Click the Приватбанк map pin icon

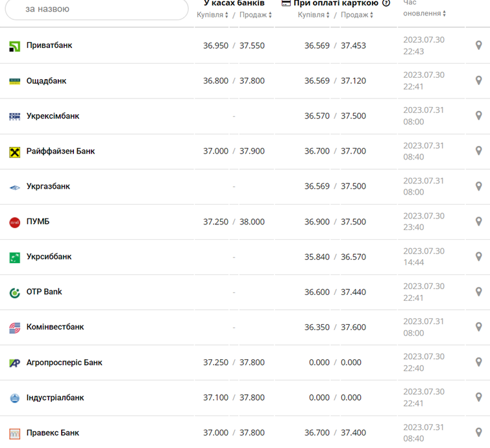pyautogui.click(x=479, y=45)
